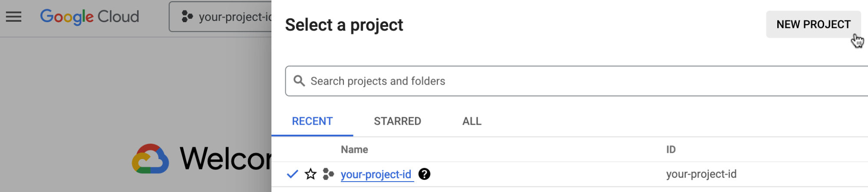Switch to the ALL tab
Viewport: 868px width, 192px height.
coord(472,121)
